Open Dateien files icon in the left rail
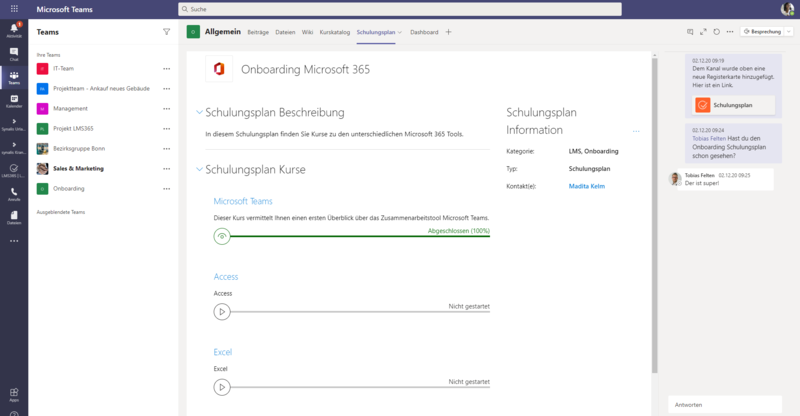800x416 pixels. (14, 218)
